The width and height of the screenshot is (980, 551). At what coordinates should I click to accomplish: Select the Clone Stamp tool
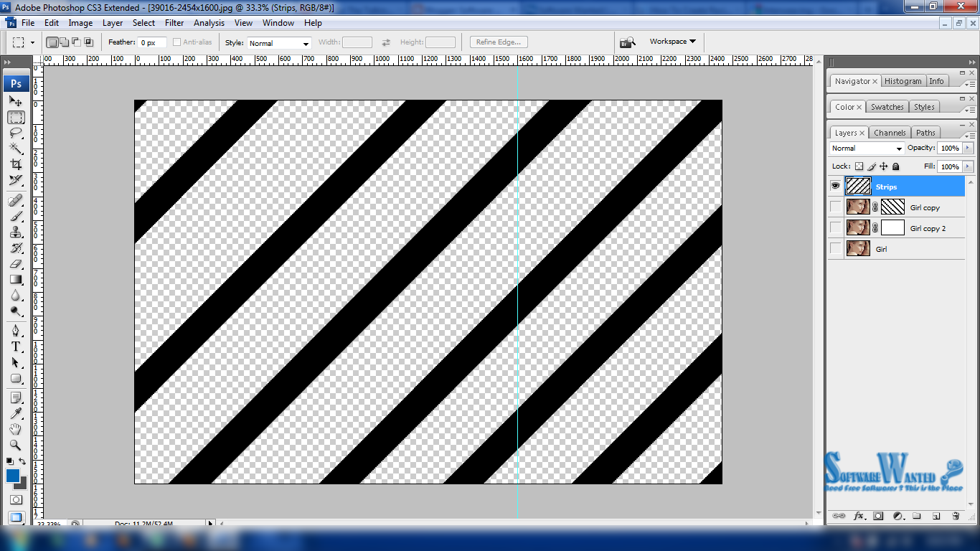click(x=16, y=232)
